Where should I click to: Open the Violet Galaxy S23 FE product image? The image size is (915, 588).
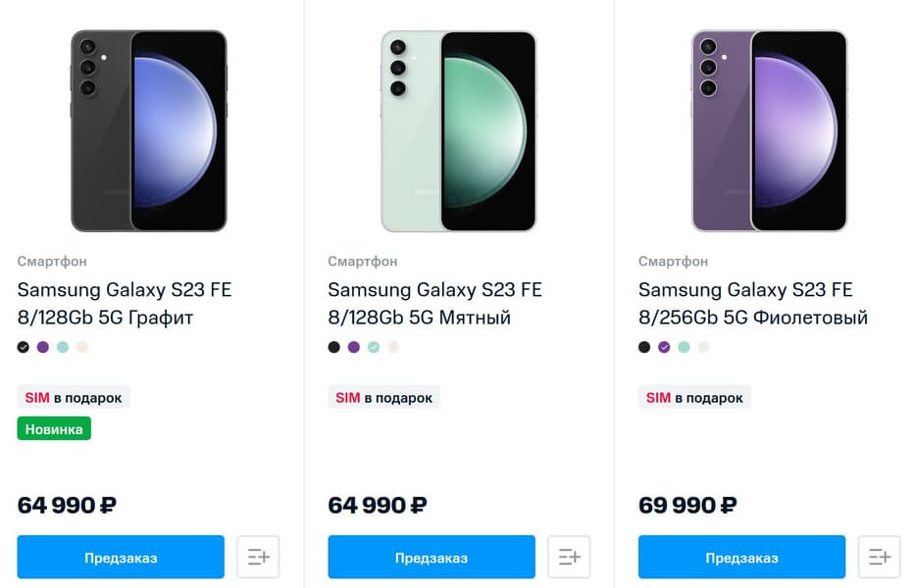(769, 130)
